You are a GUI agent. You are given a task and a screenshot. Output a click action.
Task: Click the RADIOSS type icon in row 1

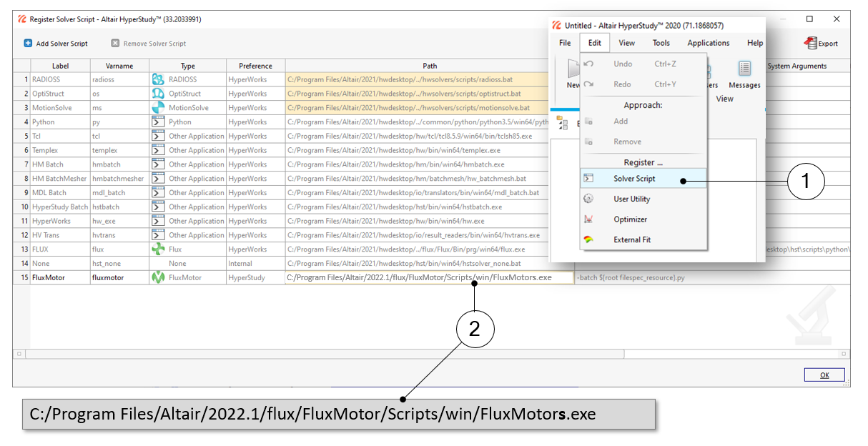[x=158, y=79]
